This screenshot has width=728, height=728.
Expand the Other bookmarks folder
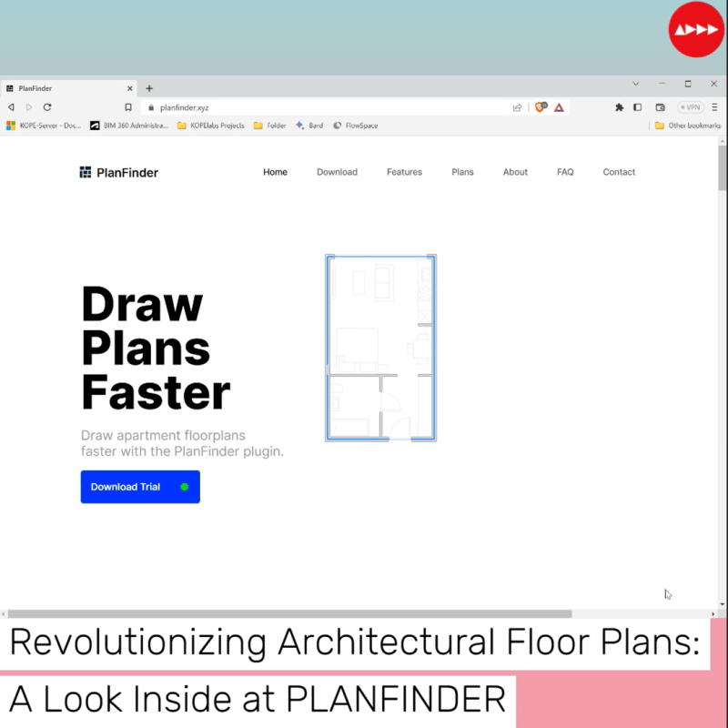pyautogui.click(x=687, y=126)
